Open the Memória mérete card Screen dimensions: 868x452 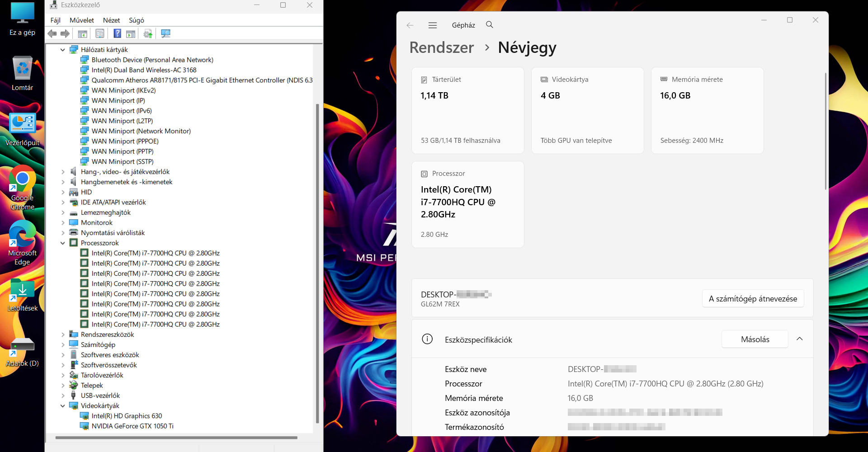point(708,111)
